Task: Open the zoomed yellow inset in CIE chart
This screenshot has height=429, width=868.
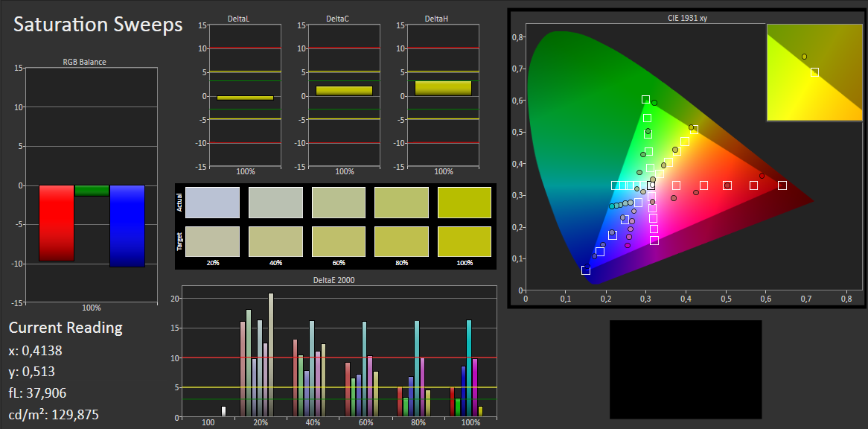Action: click(x=814, y=72)
